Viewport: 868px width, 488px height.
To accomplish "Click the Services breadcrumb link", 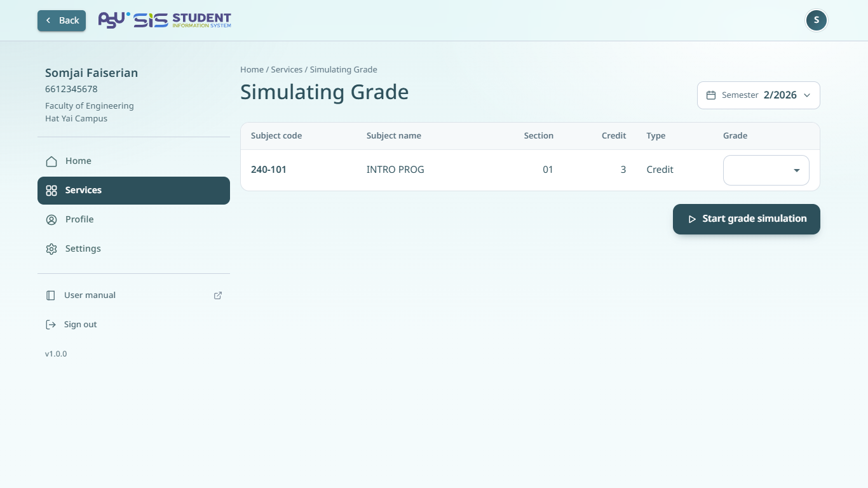I will pos(287,70).
